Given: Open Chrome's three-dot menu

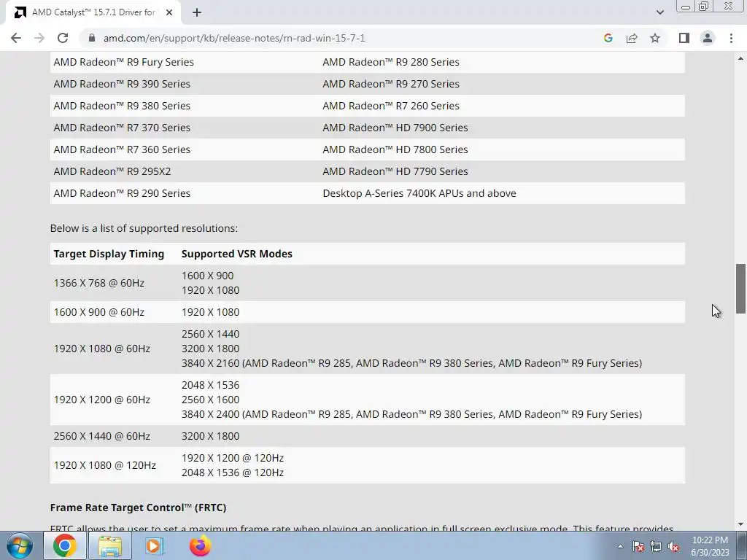Looking at the screenshot, I should (731, 38).
